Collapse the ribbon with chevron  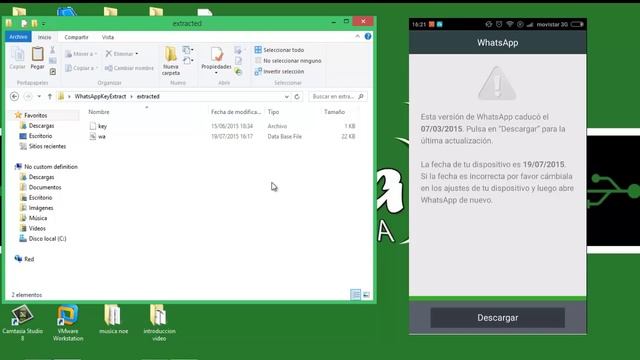(358, 36)
